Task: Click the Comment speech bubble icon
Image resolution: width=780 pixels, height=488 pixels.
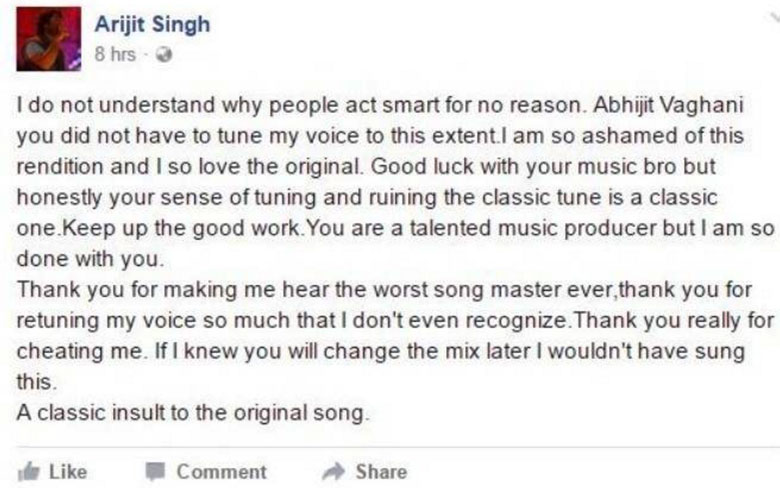Action: tap(155, 471)
